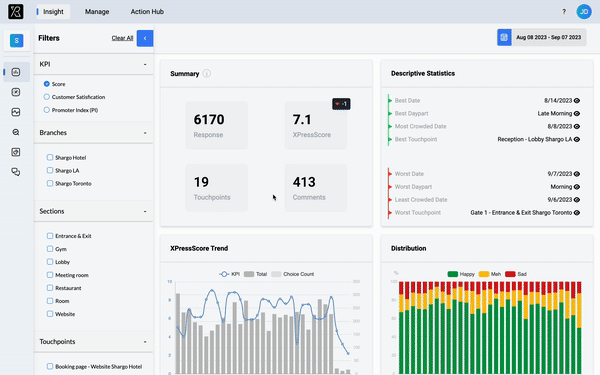The image size is (600, 375).
Task: Click the Summary info icon
Action: click(207, 73)
